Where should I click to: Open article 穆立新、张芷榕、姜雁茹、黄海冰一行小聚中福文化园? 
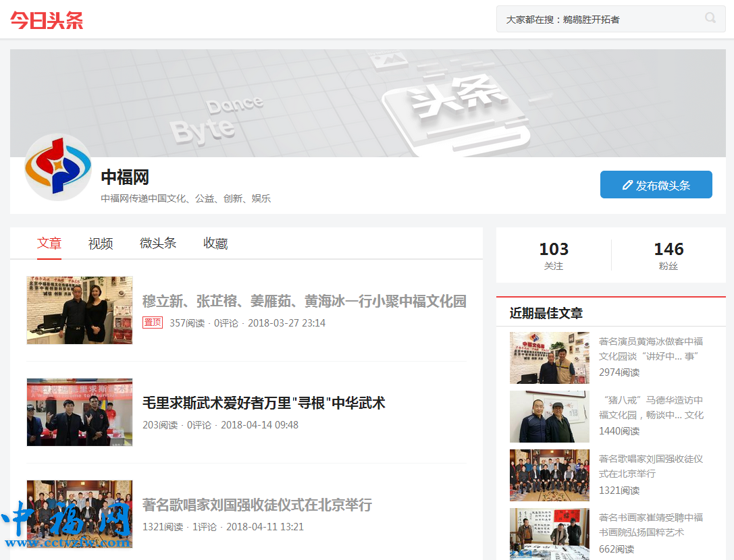tap(305, 302)
